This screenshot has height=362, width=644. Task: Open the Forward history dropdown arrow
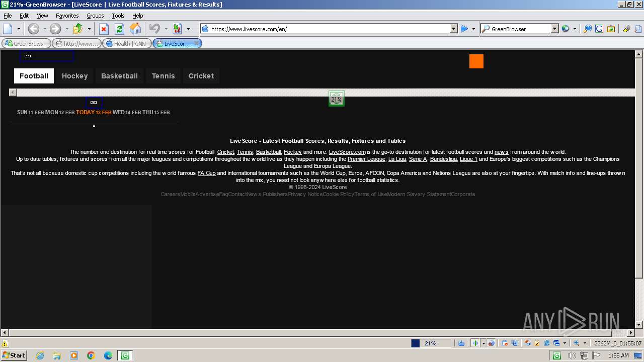click(x=66, y=29)
